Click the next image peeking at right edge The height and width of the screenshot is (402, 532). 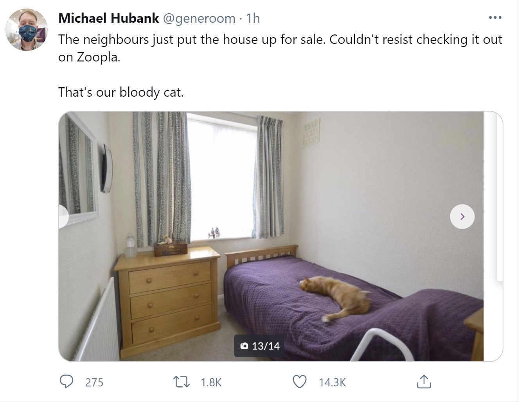click(500, 196)
